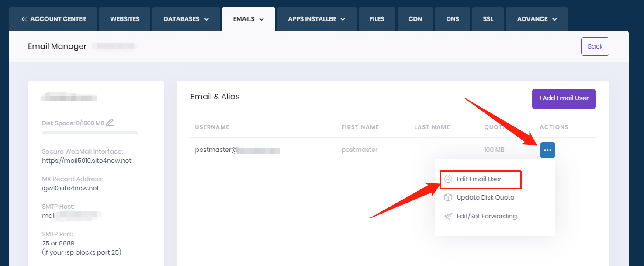This screenshot has height=266, width=644.
Task: Click the box icon for Update Disk Quota
Action: click(448, 197)
